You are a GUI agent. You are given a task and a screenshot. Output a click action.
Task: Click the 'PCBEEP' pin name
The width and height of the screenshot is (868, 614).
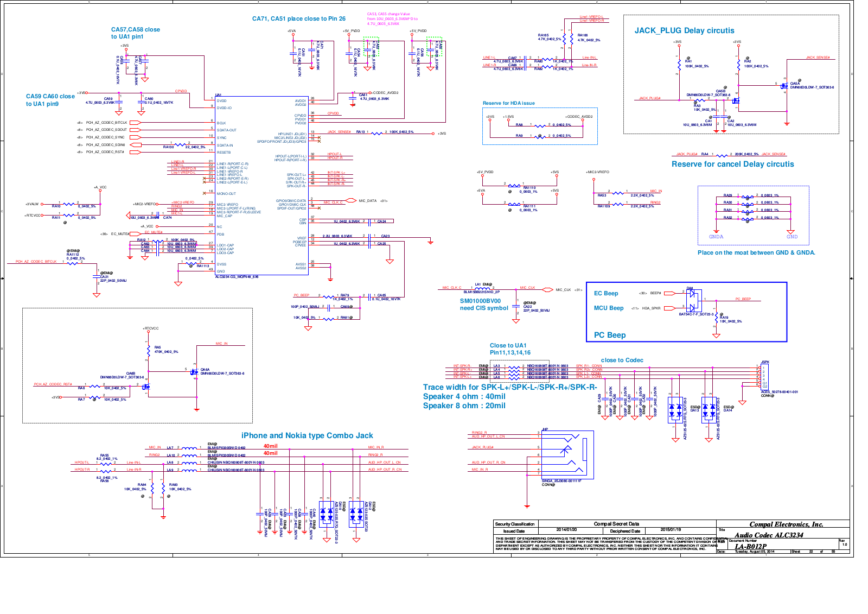click(x=300, y=242)
